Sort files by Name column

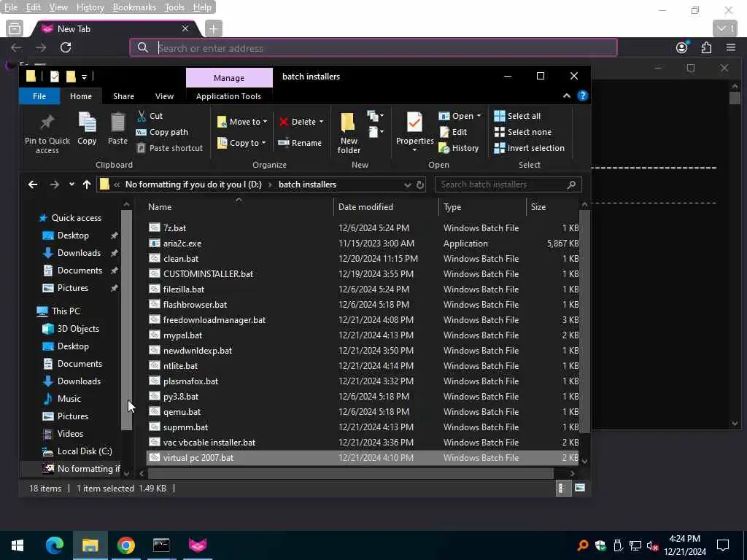click(160, 206)
